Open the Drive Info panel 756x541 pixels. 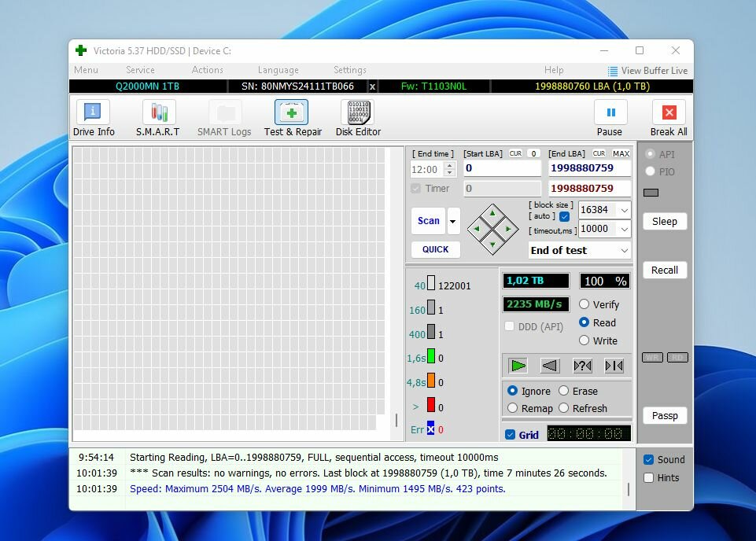pos(94,119)
